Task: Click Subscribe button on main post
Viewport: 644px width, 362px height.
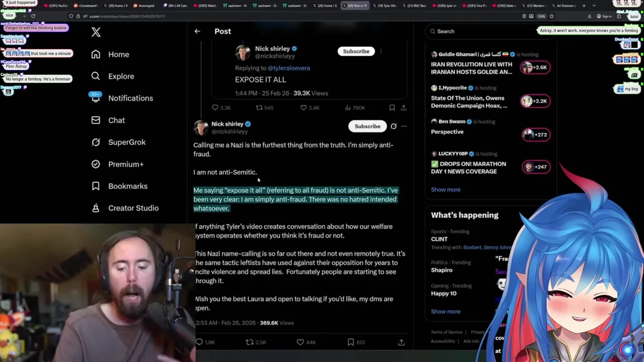Action: pyautogui.click(x=367, y=126)
